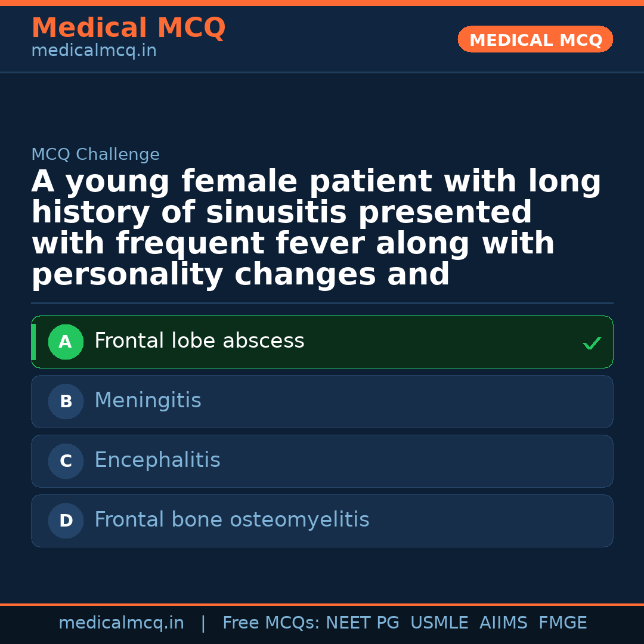Click the green checkmark on option A
The image size is (644, 644).
tap(592, 343)
